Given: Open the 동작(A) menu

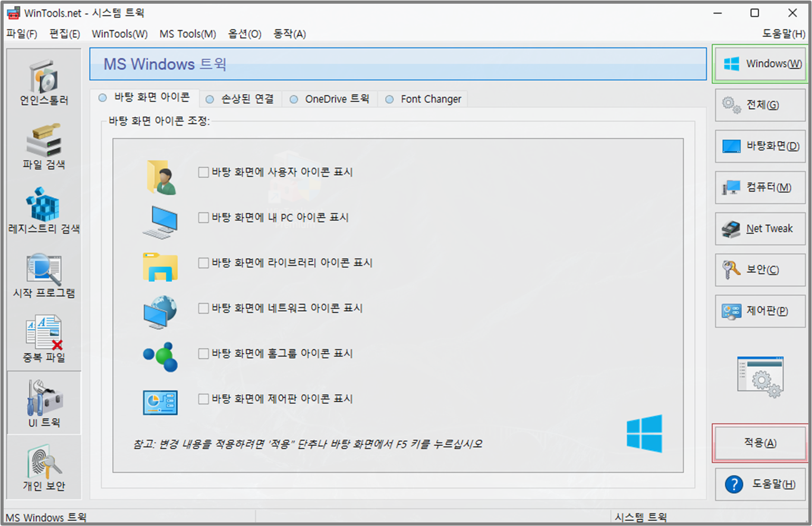Looking at the screenshot, I should pos(289,34).
